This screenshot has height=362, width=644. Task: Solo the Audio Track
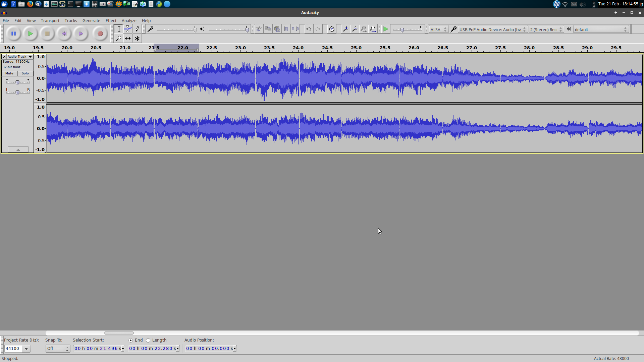pos(25,73)
